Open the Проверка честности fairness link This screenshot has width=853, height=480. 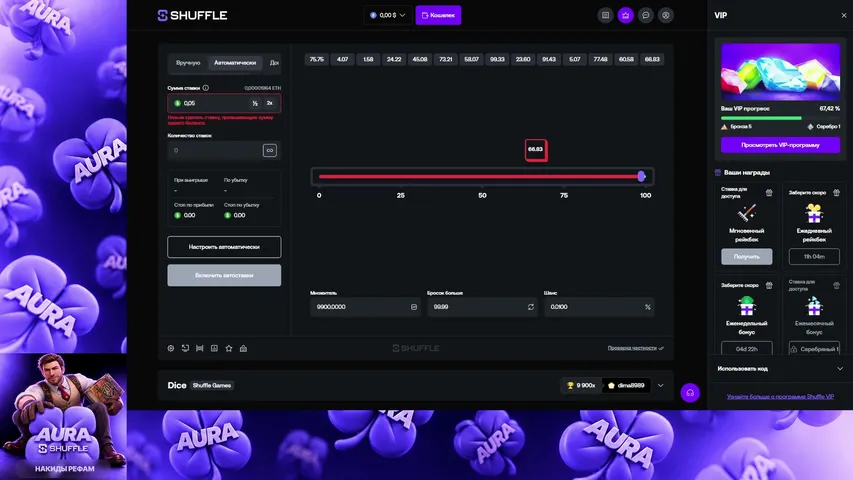click(x=635, y=348)
